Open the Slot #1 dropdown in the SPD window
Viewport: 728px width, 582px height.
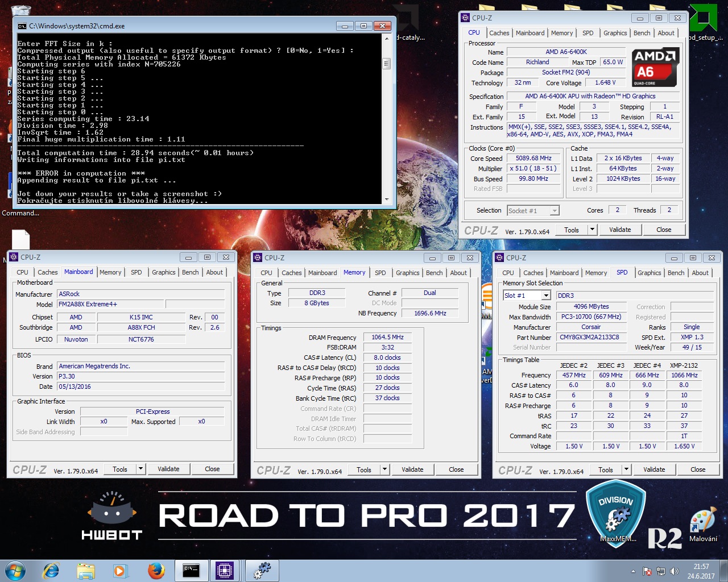[546, 296]
